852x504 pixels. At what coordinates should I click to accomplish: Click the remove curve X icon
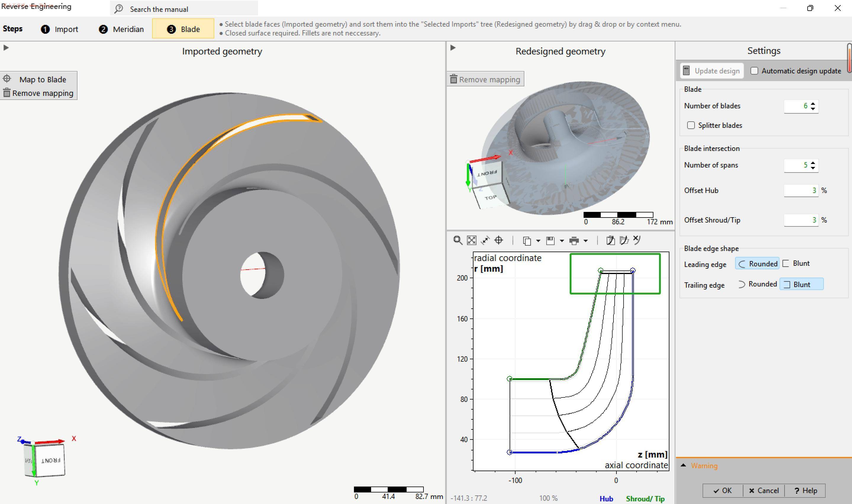(x=637, y=240)
